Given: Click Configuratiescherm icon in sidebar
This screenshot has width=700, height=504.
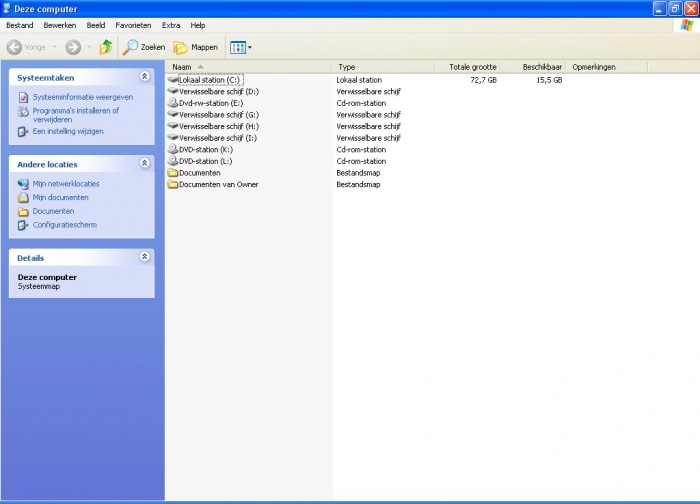Looking at the screenshot, I should [x=23, y=225].
